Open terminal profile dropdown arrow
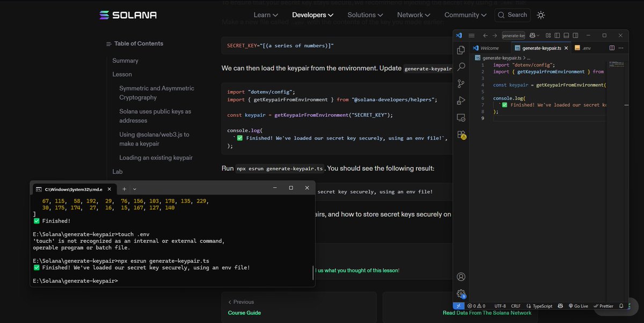 coord(135,189)
